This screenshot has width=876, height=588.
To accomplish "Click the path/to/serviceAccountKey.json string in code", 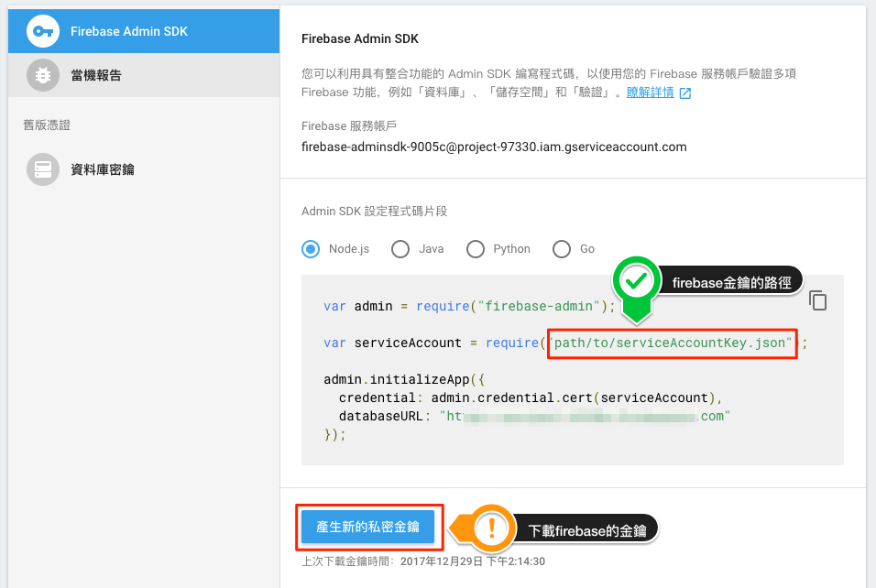I will coord(673,343).
